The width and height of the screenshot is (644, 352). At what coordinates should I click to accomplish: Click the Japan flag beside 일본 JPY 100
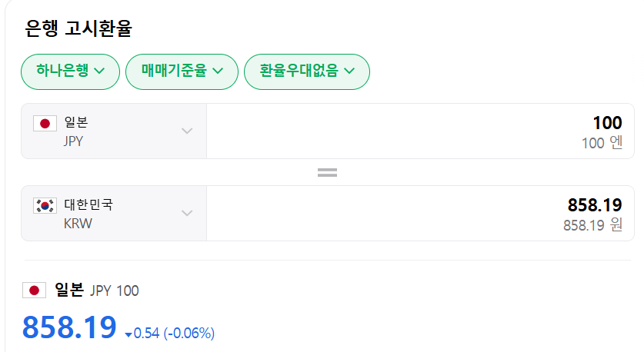click(x=34, y=291)
